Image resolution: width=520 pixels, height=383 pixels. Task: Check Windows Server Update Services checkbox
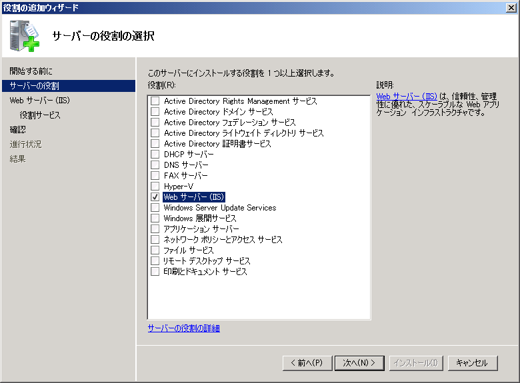click(x=155, y=208)
